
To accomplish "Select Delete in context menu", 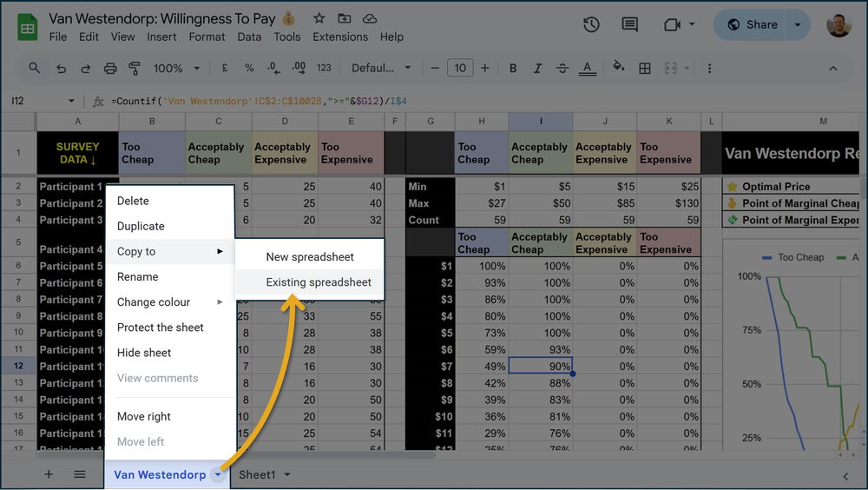I will click(170, 201).
